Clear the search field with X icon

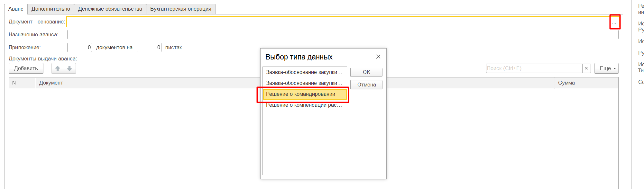586,68
